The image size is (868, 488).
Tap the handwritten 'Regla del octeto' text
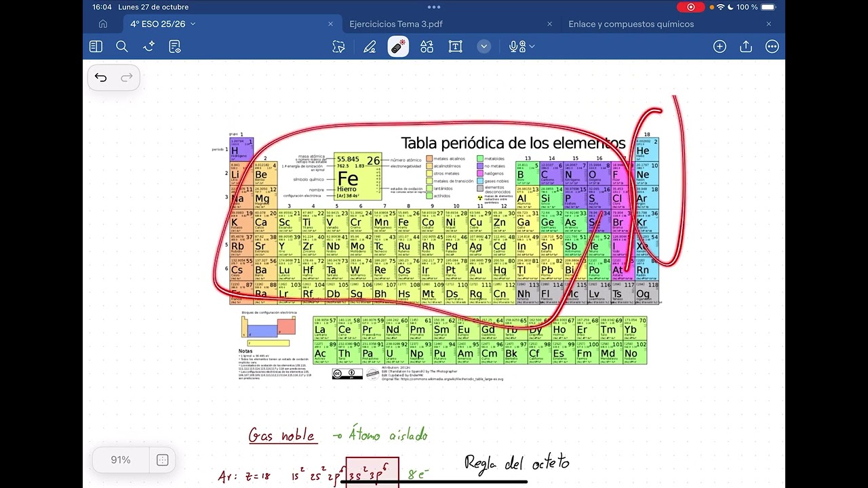click(x=517, y=463)
